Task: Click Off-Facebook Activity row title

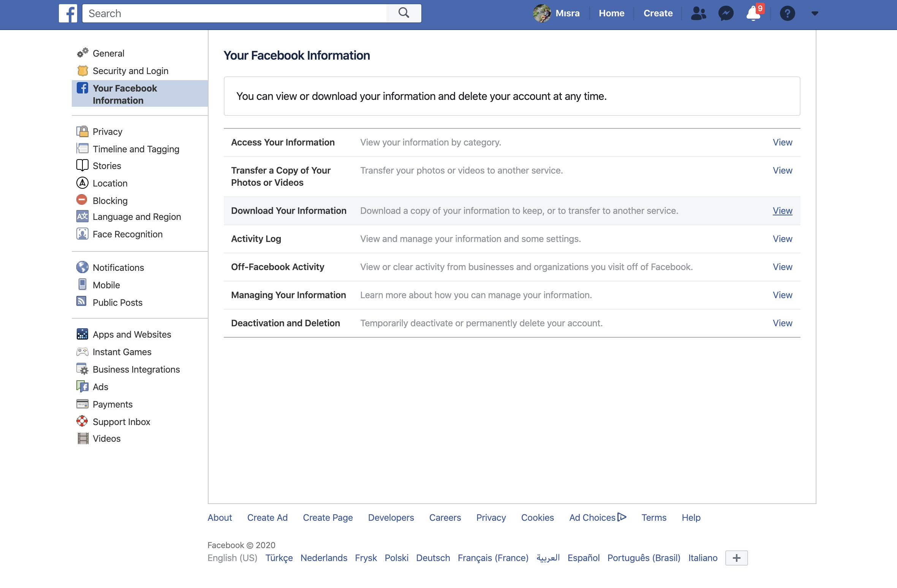Action: (277, 267)
